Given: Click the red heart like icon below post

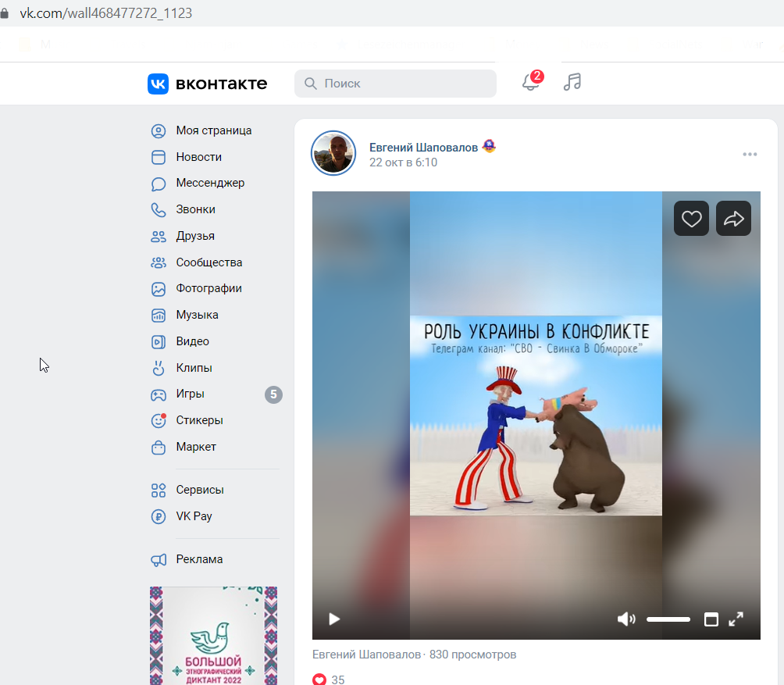Looking at the screenshot, I should tap(319, 679).
